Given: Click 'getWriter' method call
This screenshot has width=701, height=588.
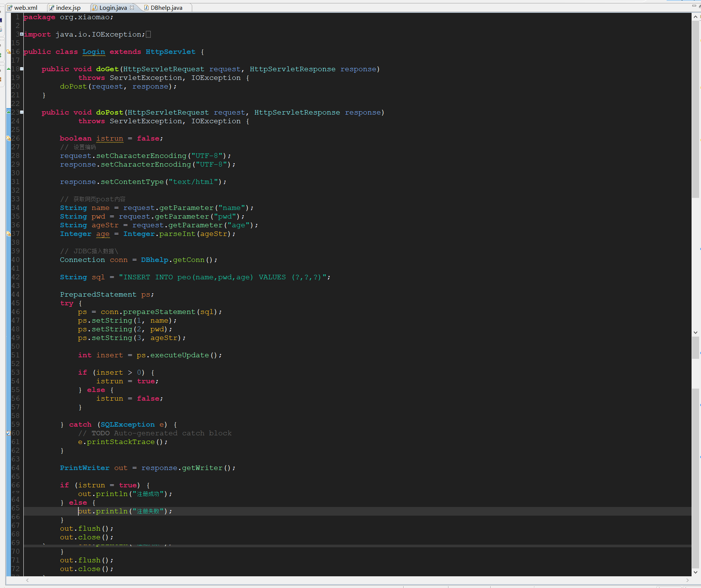Looking at the screenshot, I should click(202, 468).
